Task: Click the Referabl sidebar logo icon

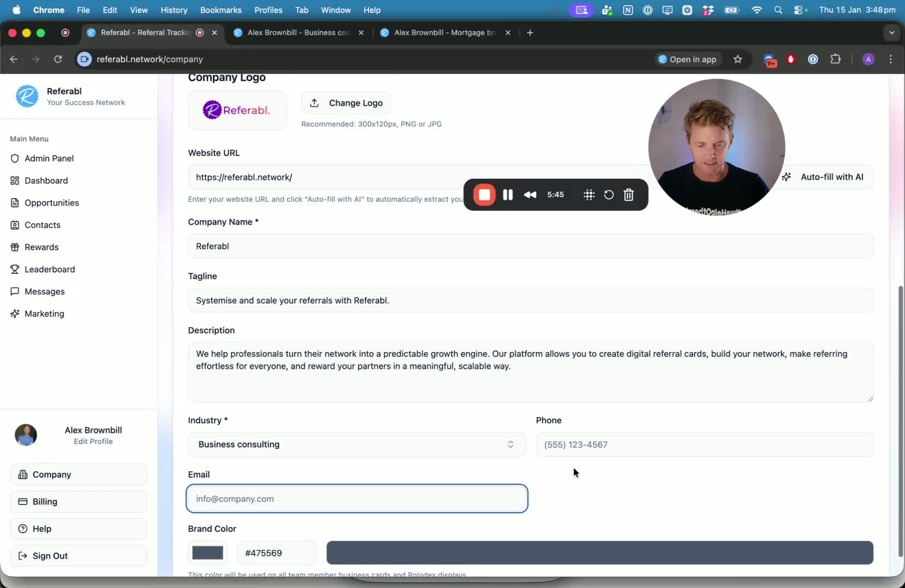Action: pyautogui.click(x=27, y=97)
